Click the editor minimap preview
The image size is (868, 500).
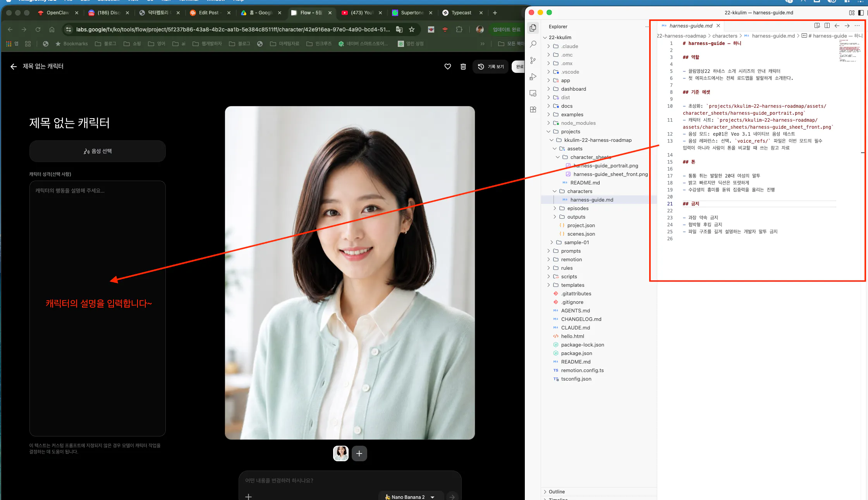click(x=850, y=51)
